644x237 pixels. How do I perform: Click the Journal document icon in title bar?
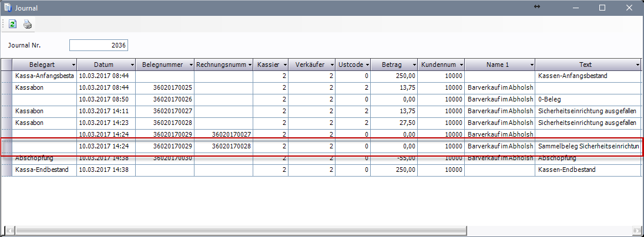(x=7, y=8)
